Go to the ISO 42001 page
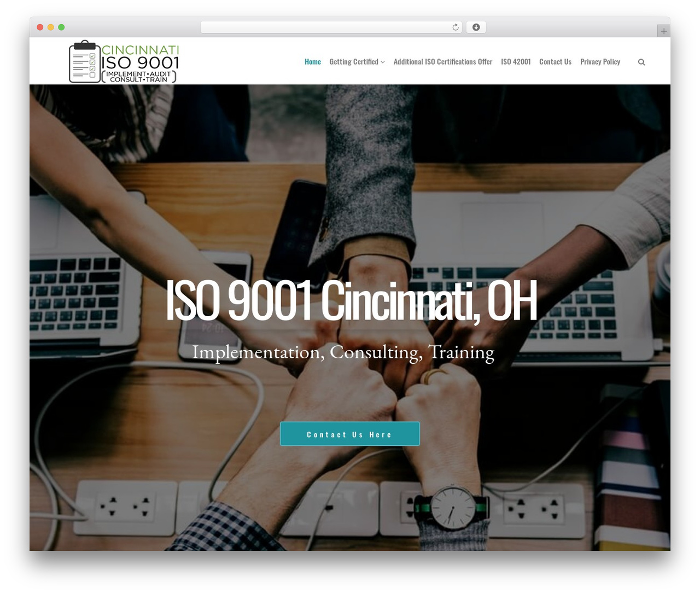 pyautogui.click(x=516, y=62)
